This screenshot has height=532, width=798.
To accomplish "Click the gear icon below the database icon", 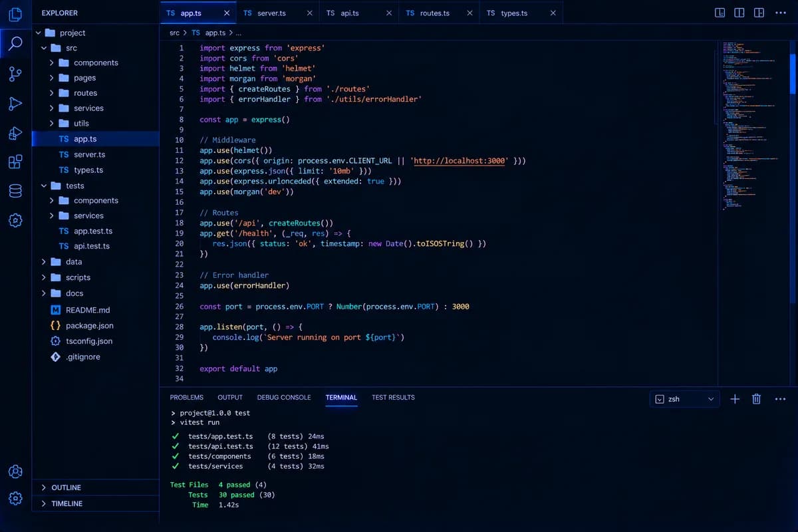I will (x=15, y=220).
